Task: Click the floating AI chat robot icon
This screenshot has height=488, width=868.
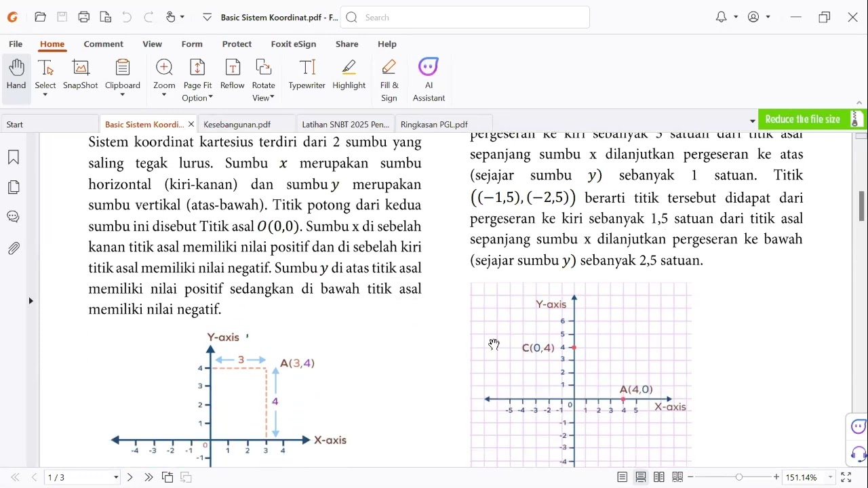Action: pyautogui.click(x=859, y=426)
